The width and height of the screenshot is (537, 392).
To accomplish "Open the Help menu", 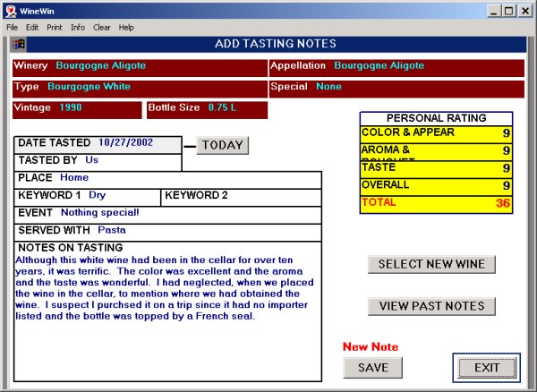I will point(126,28).
